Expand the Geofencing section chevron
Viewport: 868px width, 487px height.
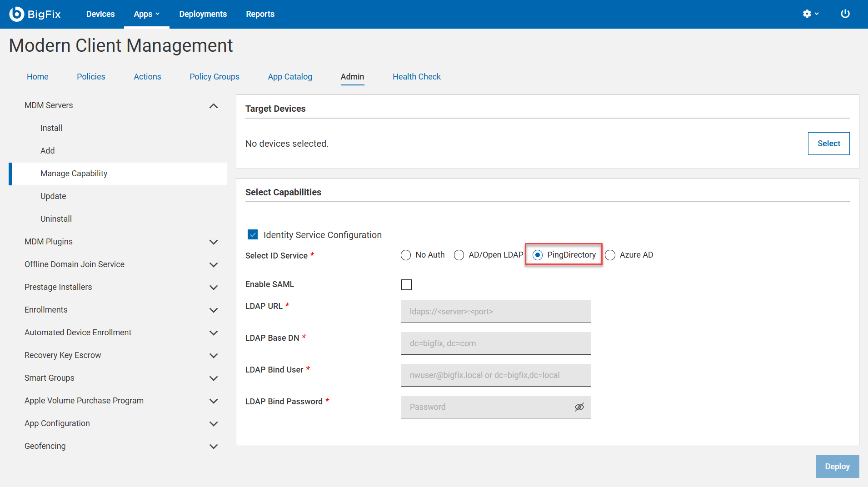[x=213, y=447]
